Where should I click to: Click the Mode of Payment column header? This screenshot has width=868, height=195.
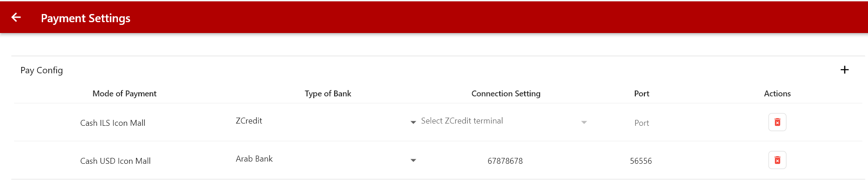click(x=124, y=94)
